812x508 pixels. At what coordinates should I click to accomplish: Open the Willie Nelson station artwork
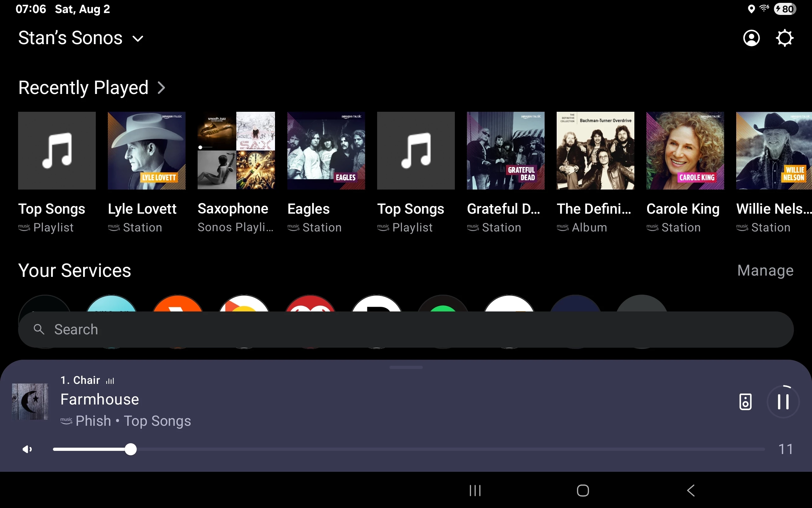point(774,150)
